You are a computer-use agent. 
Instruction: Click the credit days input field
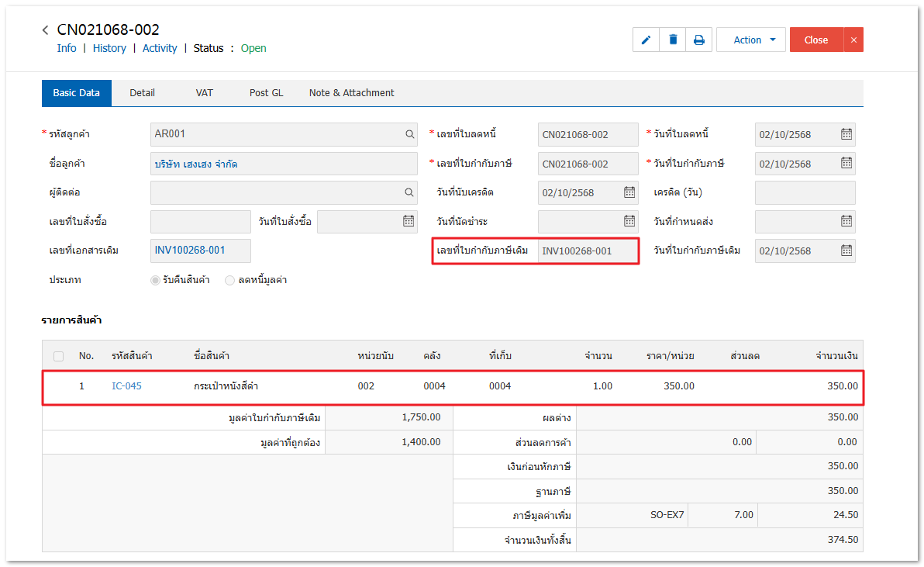tap(805, 192)
